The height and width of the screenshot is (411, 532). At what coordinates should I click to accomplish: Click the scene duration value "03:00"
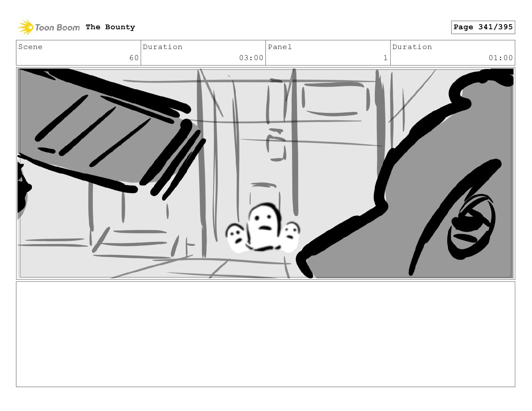[x=251, y=58]
